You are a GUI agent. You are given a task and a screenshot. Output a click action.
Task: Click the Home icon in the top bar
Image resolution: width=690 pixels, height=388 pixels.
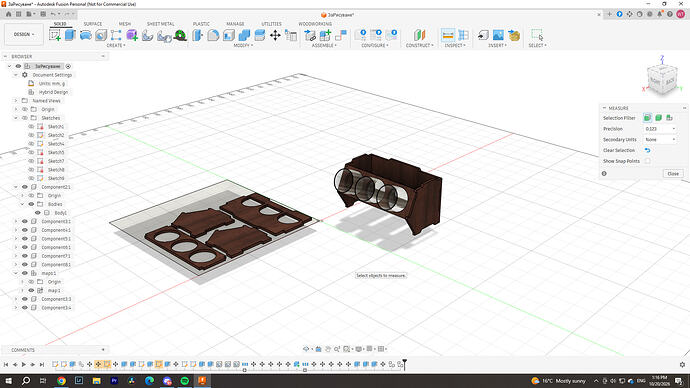pyautogui.click(x=8, y=14)
